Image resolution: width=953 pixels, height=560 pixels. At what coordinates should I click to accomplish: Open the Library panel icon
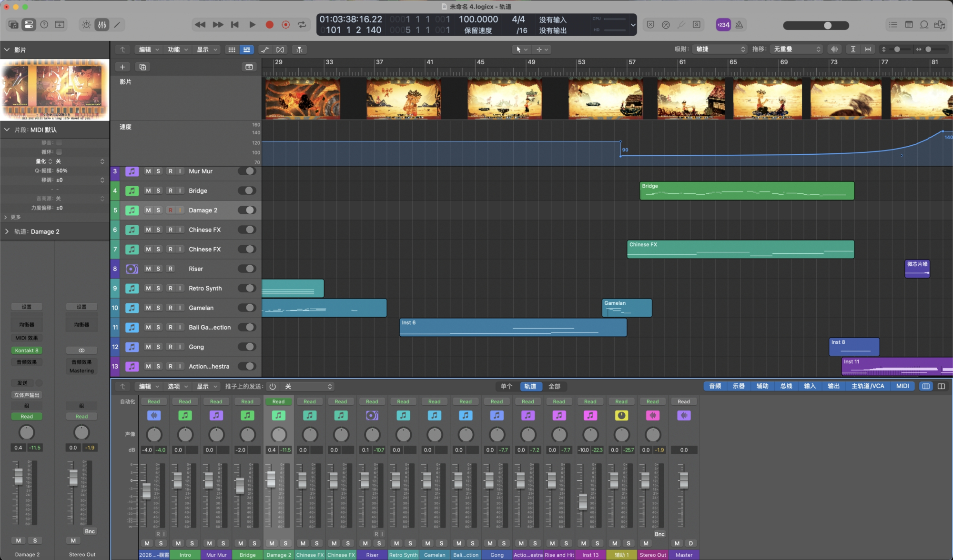(13, 25)
